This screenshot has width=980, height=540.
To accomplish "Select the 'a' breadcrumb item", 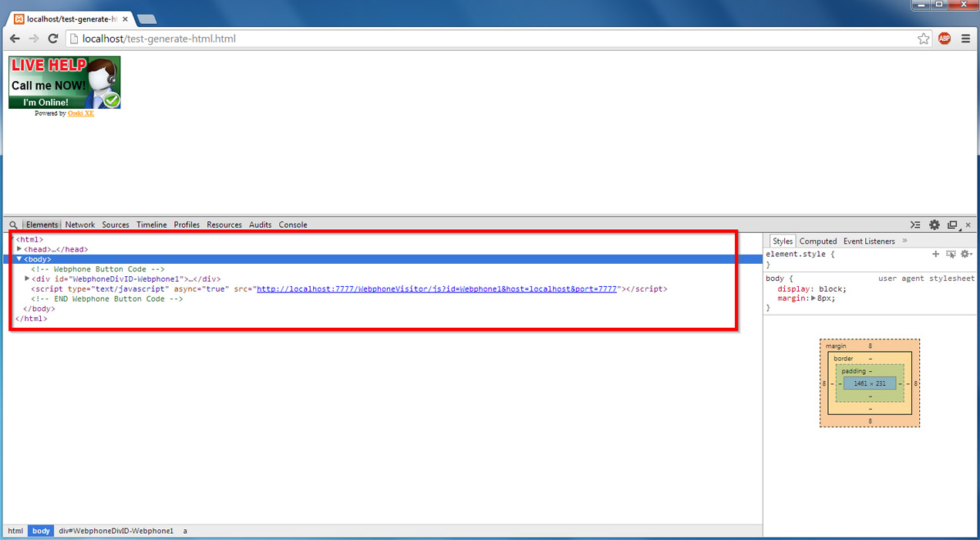I will [x=185, y=532].
